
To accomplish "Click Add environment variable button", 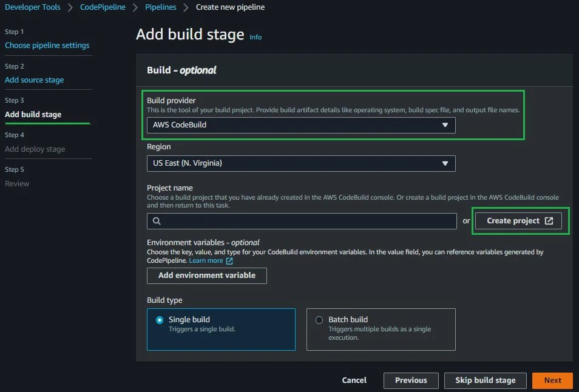I will click(x=207, y=275).
